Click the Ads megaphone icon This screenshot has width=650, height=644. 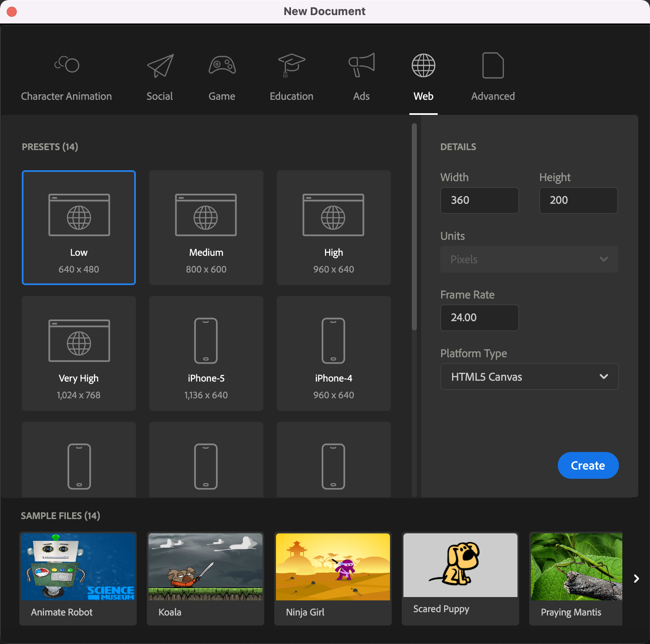coord(361,65)
